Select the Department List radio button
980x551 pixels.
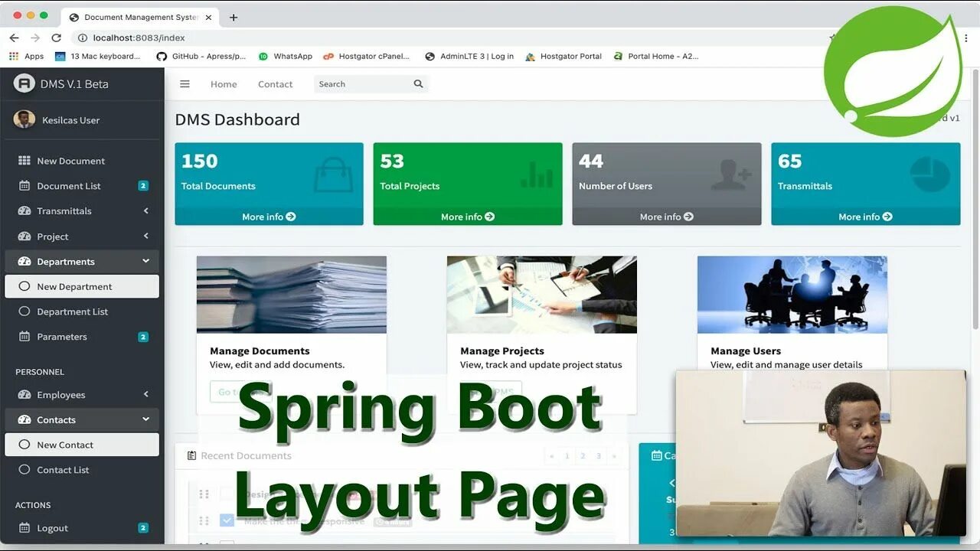[25, 311]
